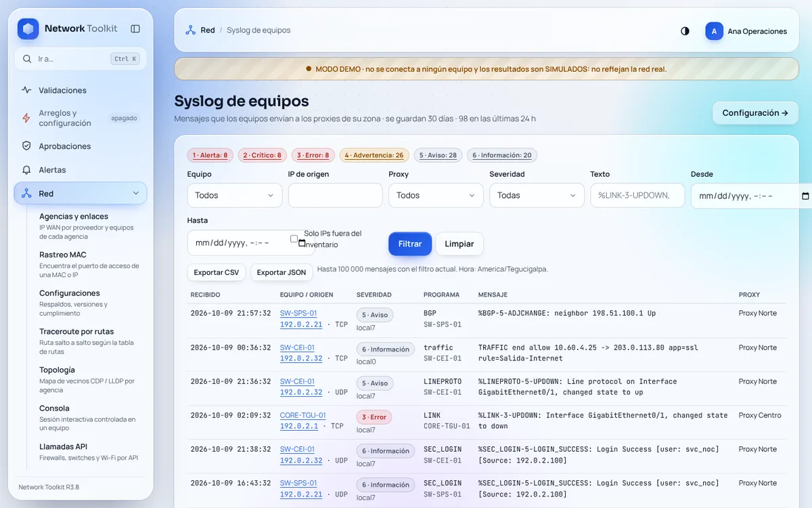Open Agencias y enlaces submenu item
Screen dimensions: 812x508
tap(89, 226)
